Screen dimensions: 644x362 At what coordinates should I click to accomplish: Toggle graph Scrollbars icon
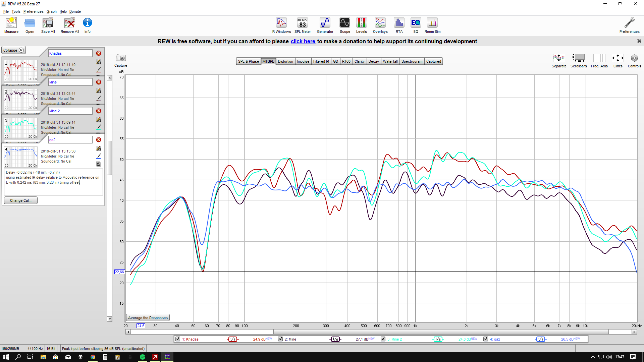click(579, 61)
